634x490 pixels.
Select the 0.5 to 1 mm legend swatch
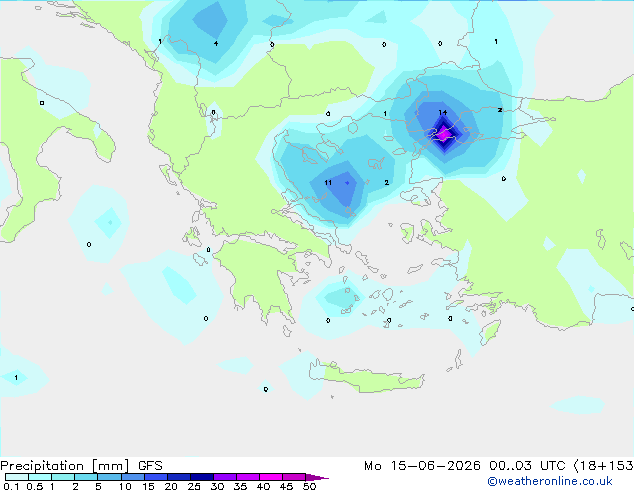coord(40,477)
